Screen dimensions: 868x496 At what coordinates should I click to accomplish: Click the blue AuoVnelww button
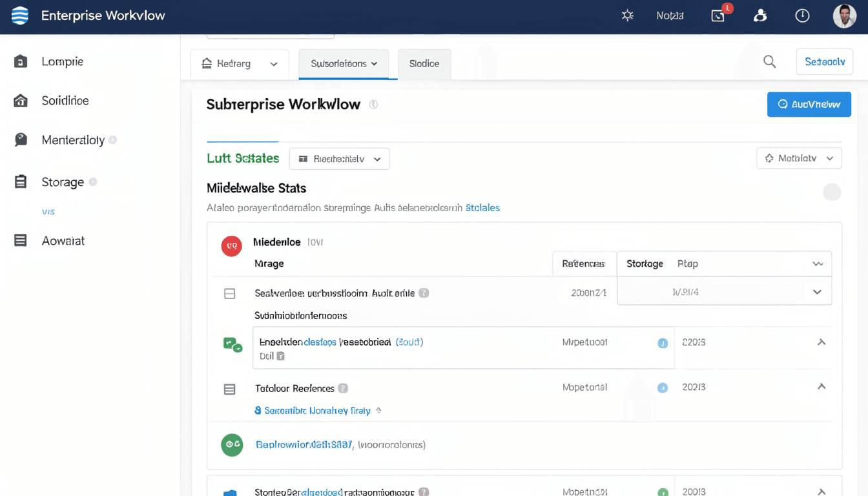[x=809, y=104]
